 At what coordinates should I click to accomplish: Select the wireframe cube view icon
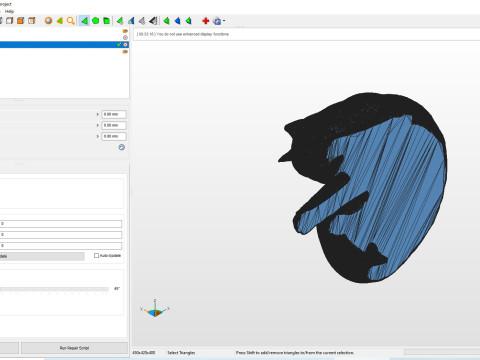pos(10,21)
